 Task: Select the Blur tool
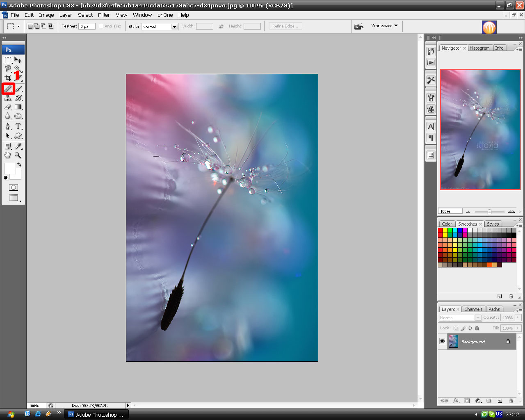(8, 116)
